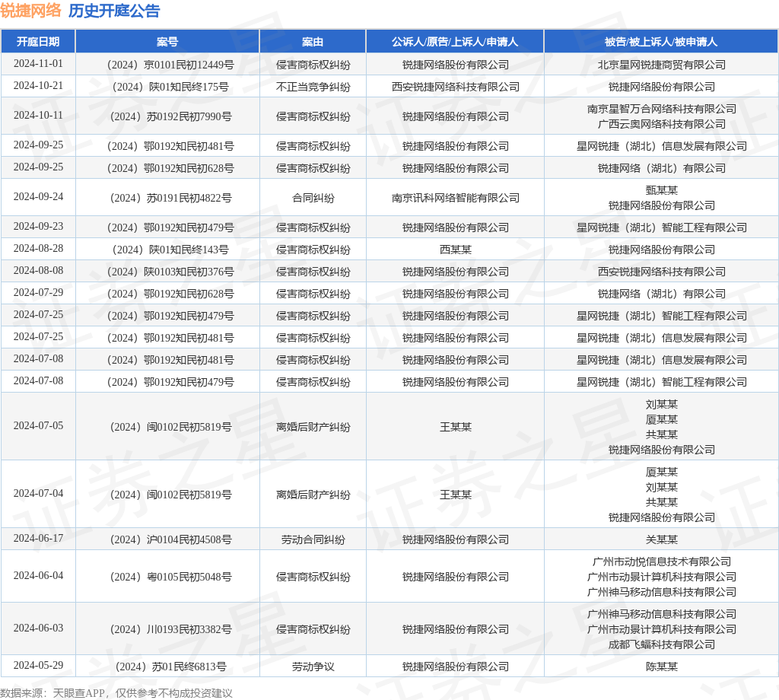Screen dimensions: 779x700
Task: Click the 劳动争议 cause cell
Action: coord(313,667)
